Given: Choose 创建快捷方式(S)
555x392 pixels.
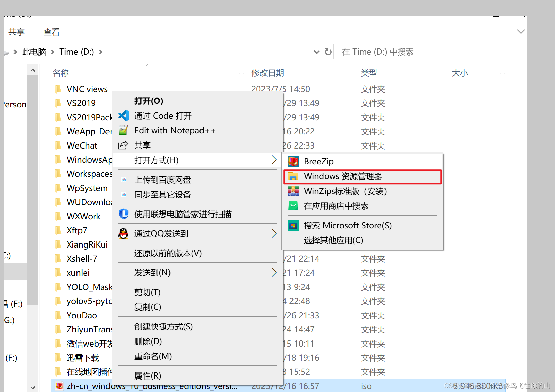Looking at the screenshot, I should tap(197, 326).
